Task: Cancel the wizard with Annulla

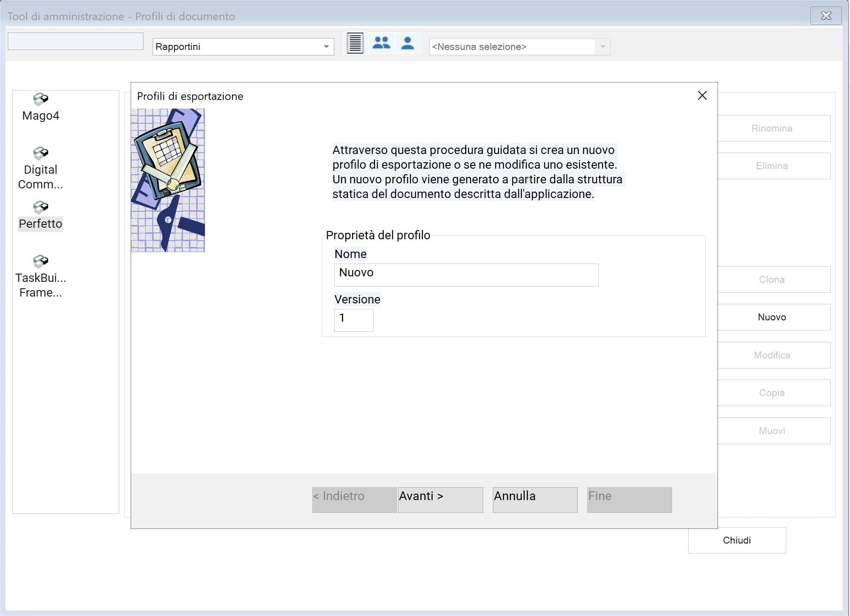Action: pos(535,500)
